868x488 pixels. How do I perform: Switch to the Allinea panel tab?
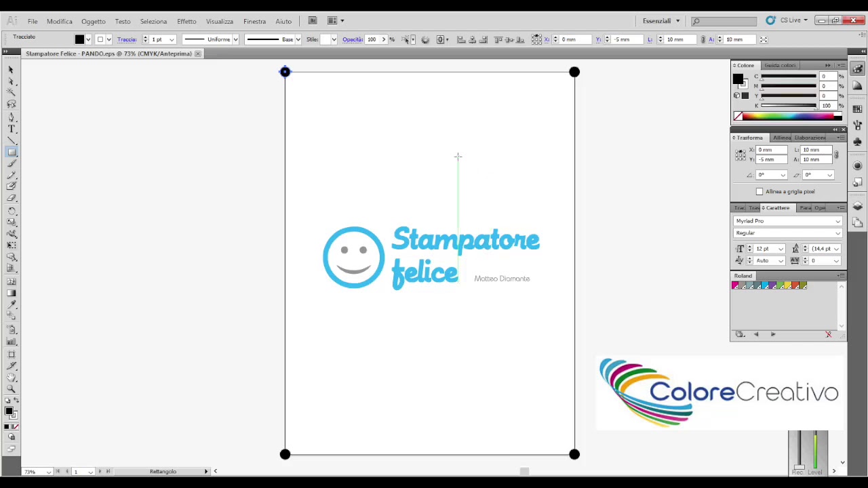(781, 138)
